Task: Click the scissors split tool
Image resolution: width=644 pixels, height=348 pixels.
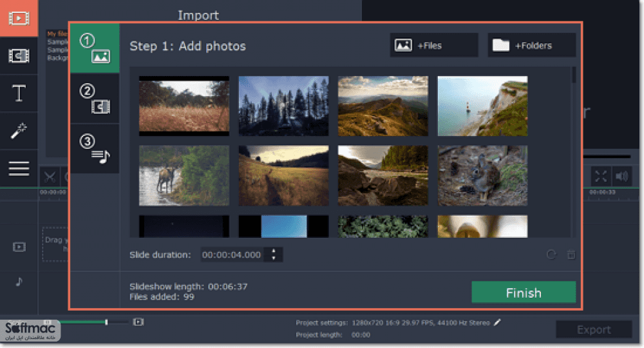Action: (x=50, y=177)
